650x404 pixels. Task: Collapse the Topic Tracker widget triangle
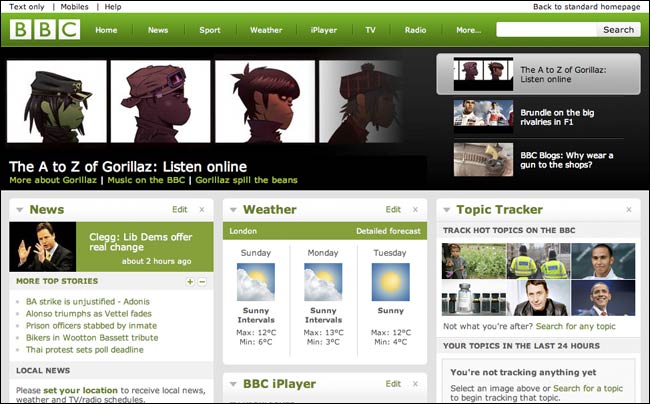click(446, 210)
